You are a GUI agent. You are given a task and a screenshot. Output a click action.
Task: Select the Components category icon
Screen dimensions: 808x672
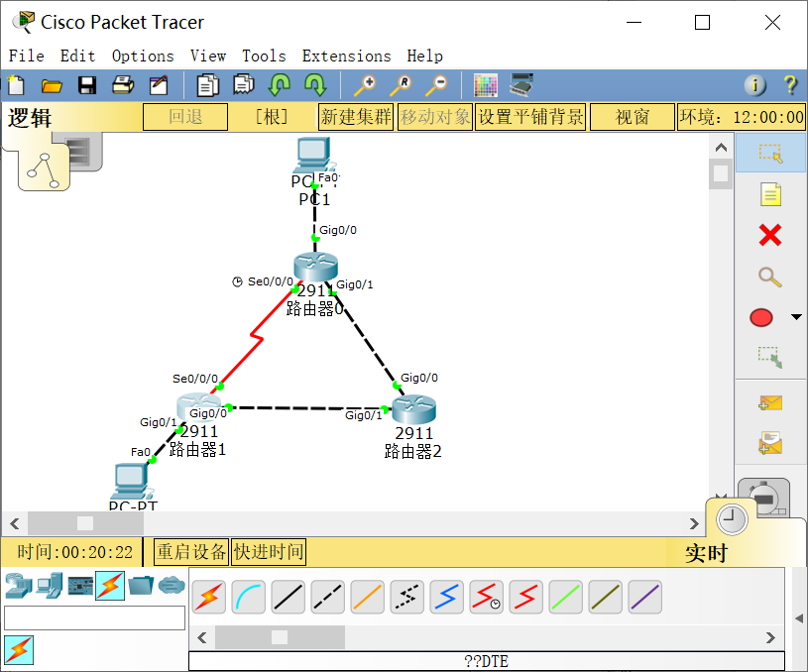(80, 586)
